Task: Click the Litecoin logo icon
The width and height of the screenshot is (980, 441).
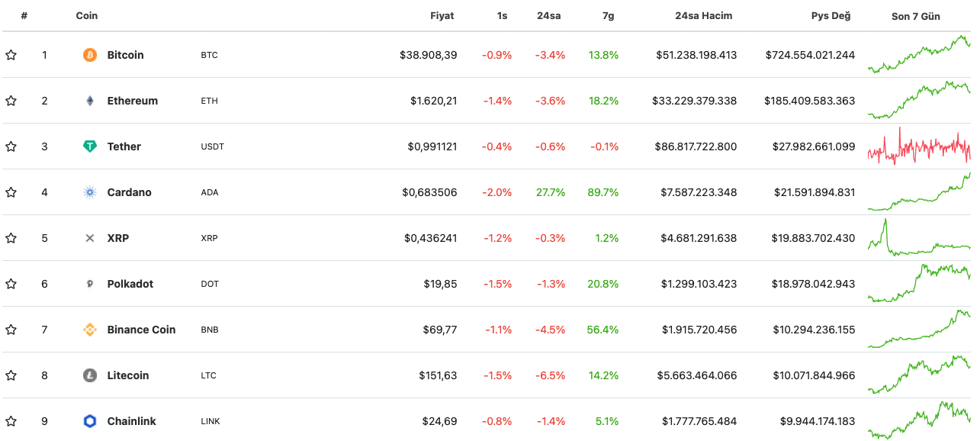Action: pyautogui.click(x=90, y=375)
